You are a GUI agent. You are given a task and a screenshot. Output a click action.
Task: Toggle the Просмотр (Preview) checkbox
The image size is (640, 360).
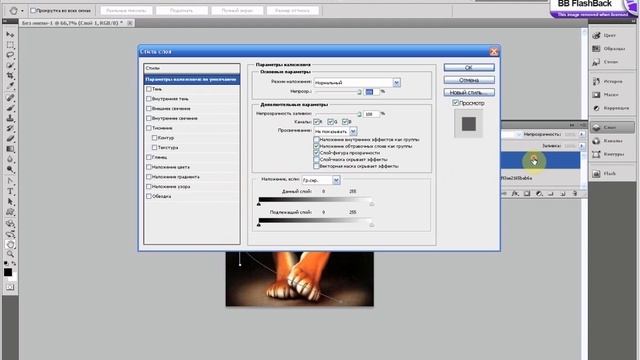click(456, 103)
